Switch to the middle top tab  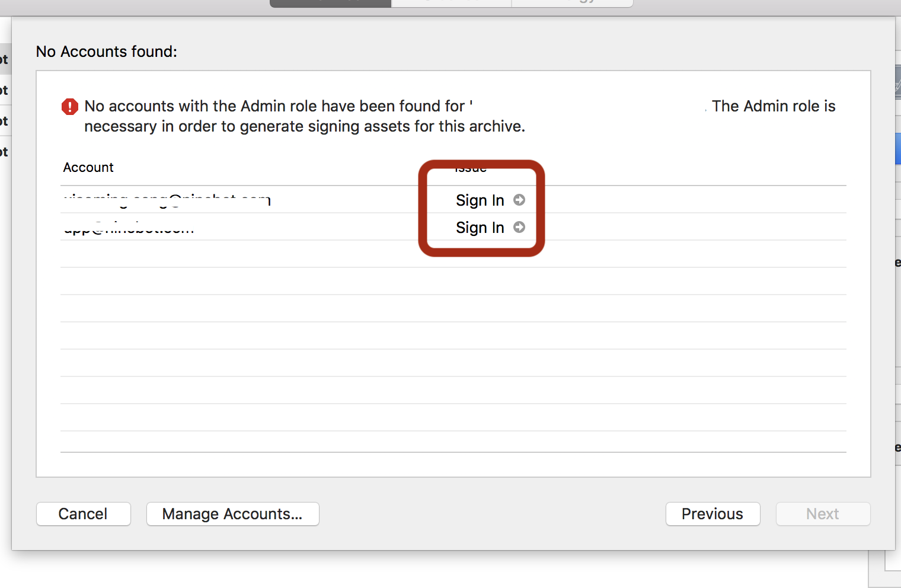451,3
